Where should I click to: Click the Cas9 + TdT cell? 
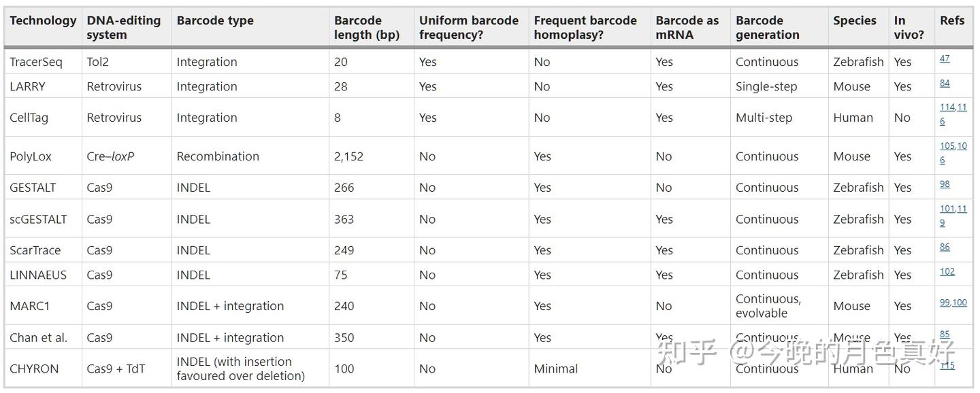click(116, 369)
